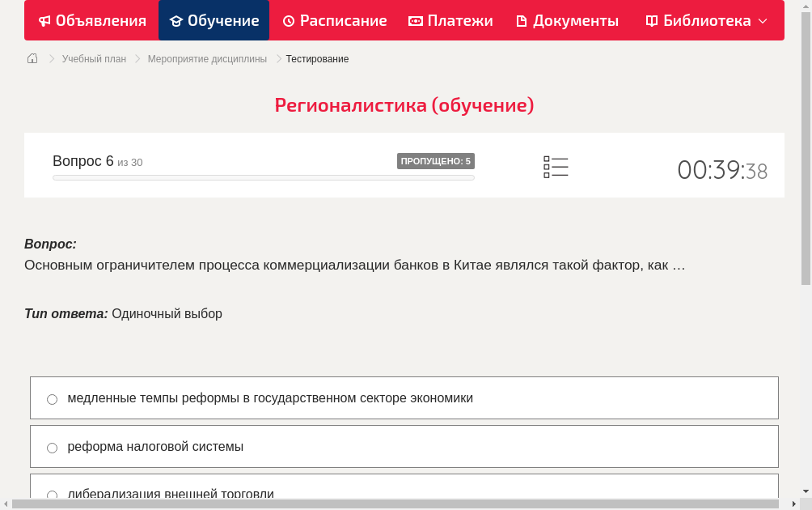
Task: Click the 'Тестирование' breadcrumb entry
Action: pos(316,58)
